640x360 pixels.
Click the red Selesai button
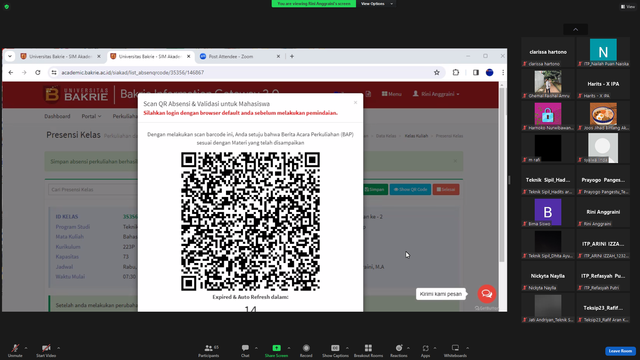[446, 189]
